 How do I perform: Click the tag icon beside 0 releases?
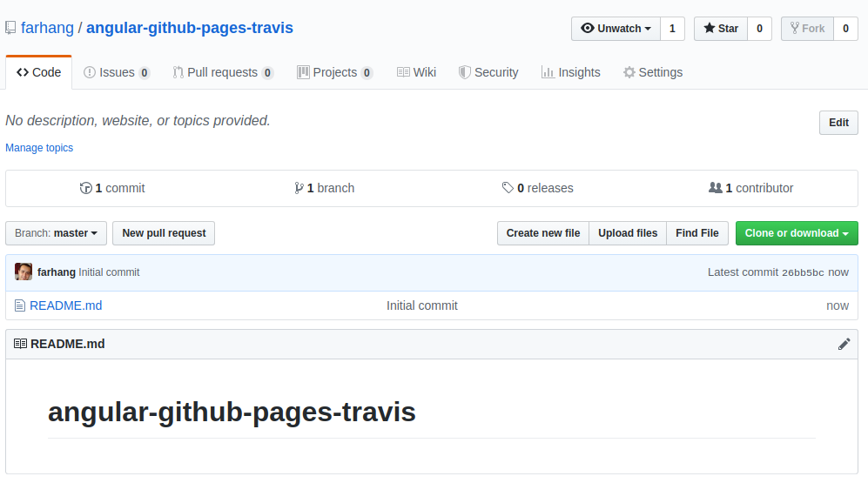click(x=508, y=188)
